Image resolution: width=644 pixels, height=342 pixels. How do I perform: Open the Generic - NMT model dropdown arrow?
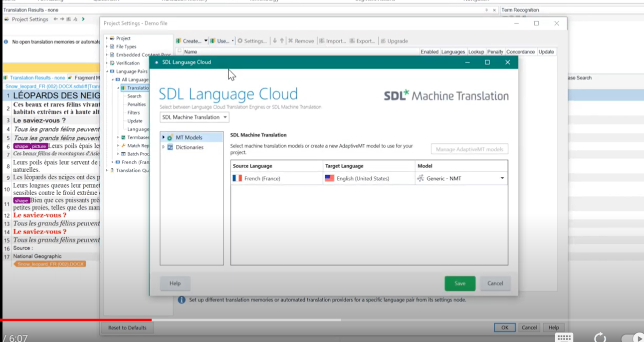[502, 178]
